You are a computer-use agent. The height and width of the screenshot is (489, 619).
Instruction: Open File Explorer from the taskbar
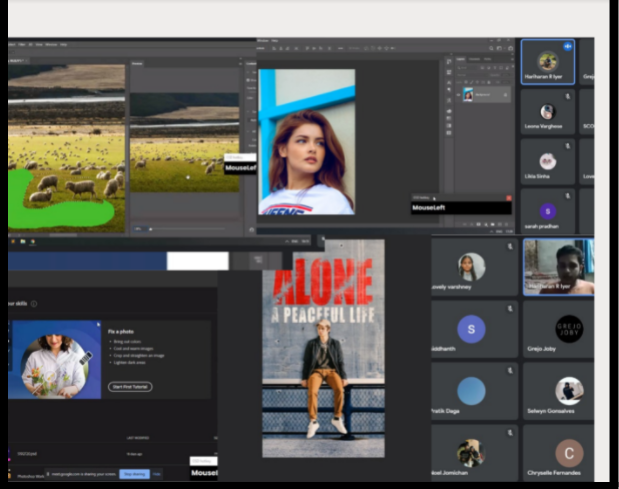pos(23,241)
